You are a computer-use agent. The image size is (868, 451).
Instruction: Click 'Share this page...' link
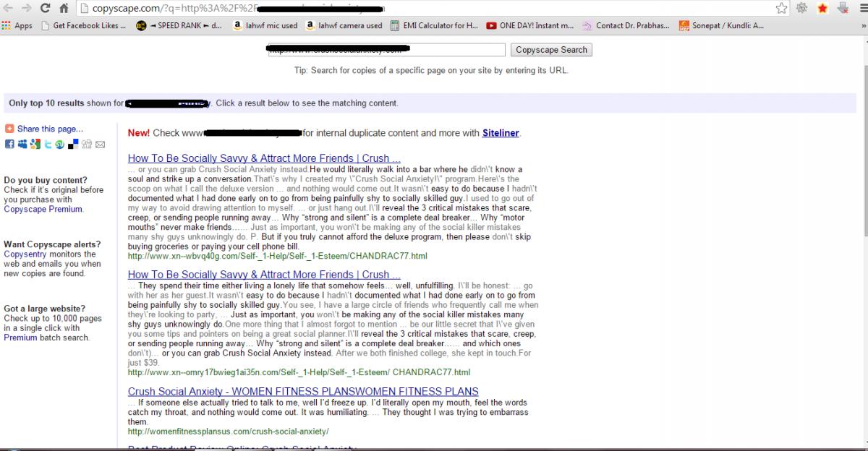50,129
